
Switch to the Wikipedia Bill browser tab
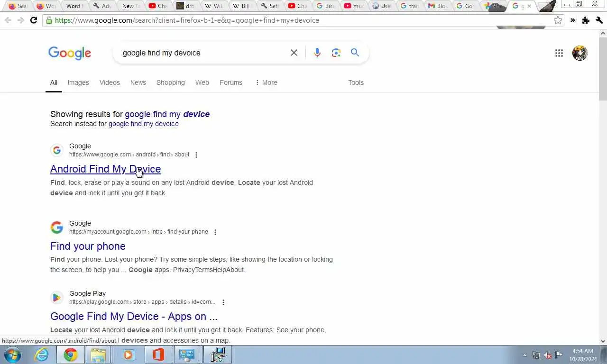pyautogui.click(x=242, y=6)
